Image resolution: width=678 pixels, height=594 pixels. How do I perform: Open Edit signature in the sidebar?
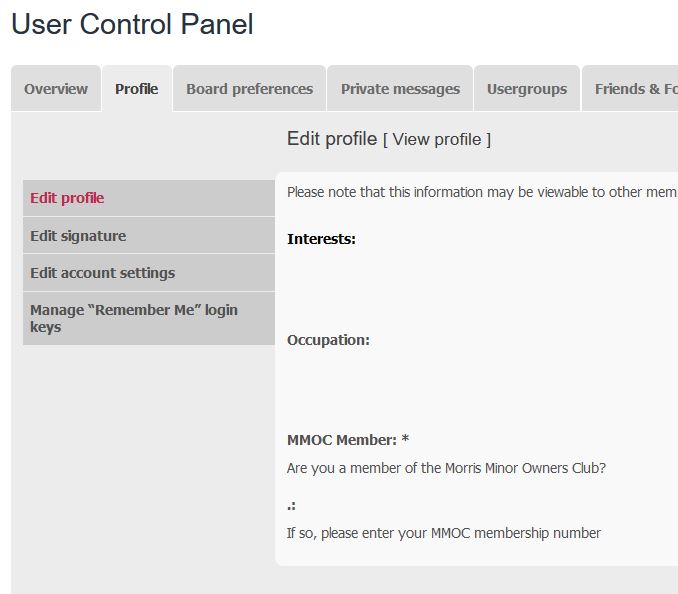[149, 236]
